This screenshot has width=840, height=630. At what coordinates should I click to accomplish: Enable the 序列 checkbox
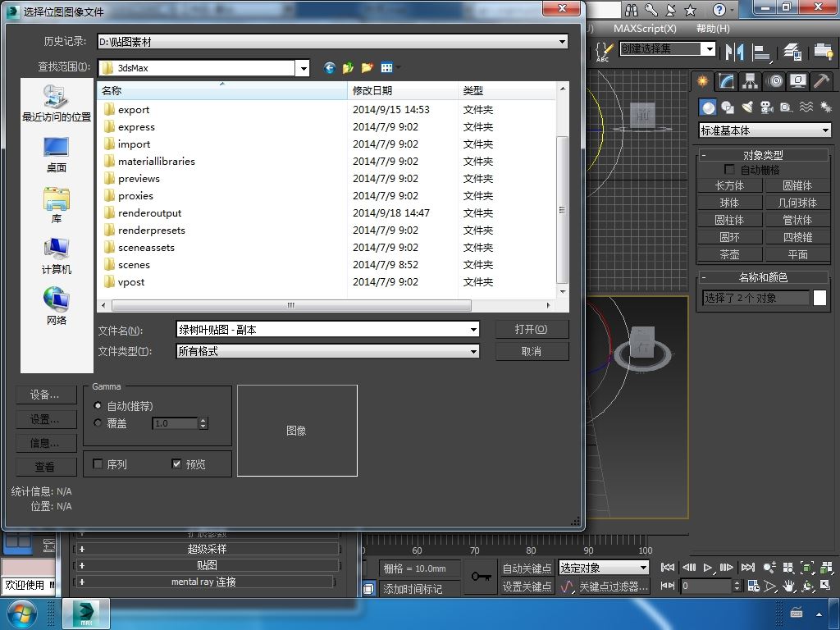98,463
